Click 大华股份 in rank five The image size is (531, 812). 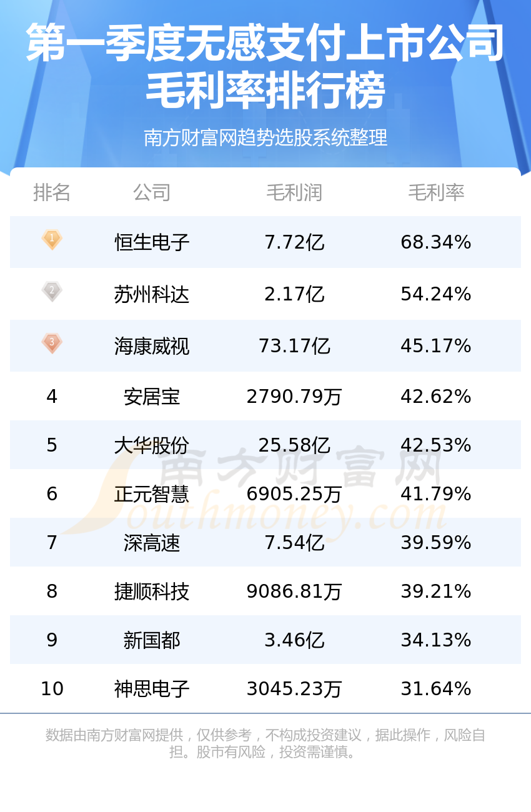pos(152,445)
